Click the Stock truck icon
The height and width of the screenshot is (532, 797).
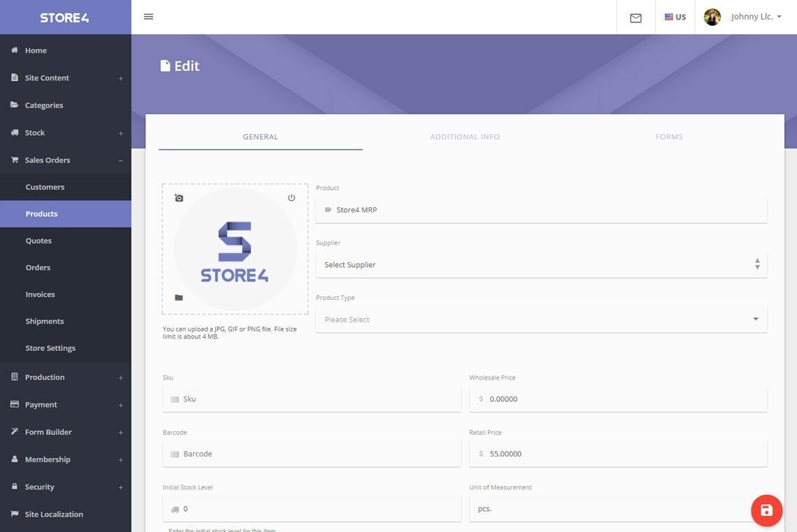[x=14, y=132]
